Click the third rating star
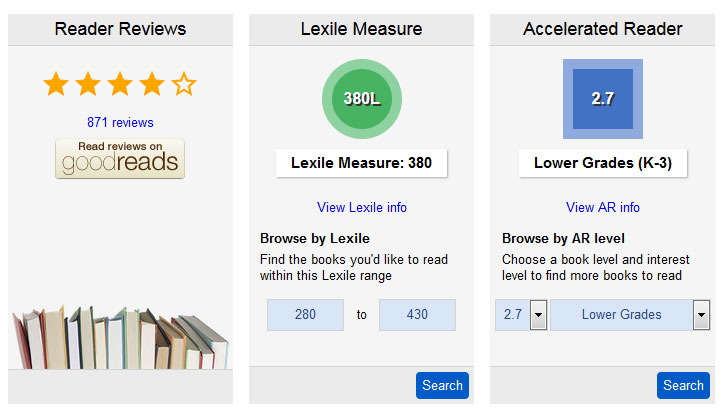724x415 pixels. pos(120,84)
